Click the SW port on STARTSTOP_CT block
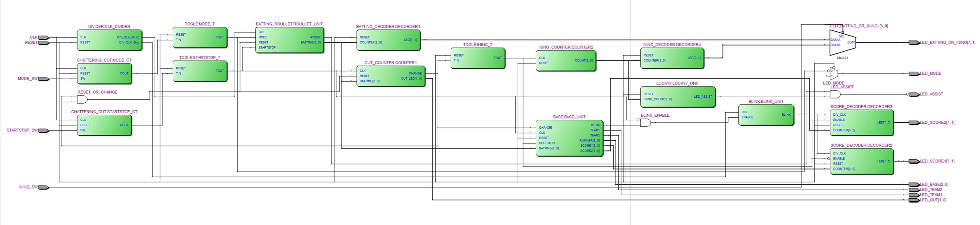Image resolution: width=980 pixels, height=225 pixels. pyautogui.click(x=83, y=130)
